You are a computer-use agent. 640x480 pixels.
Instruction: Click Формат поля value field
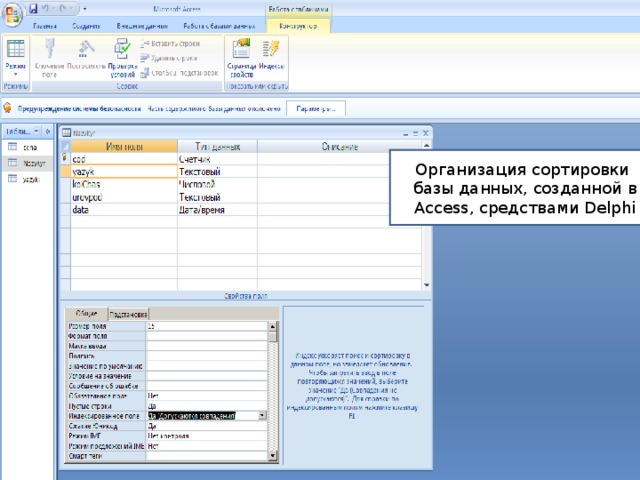pyautogui.click(x=207, y=336)
